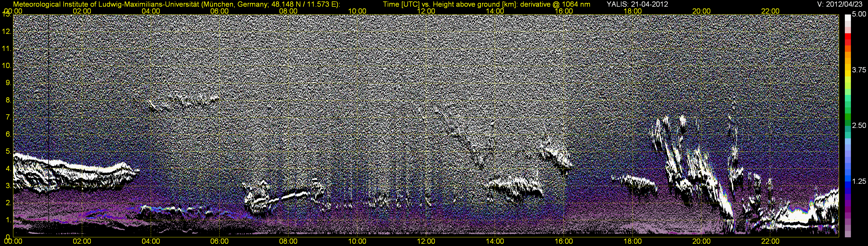The height and width of the screenshot is (246, 868).
Task: Select '22:00' on the upper time axis
Action: 770,11
